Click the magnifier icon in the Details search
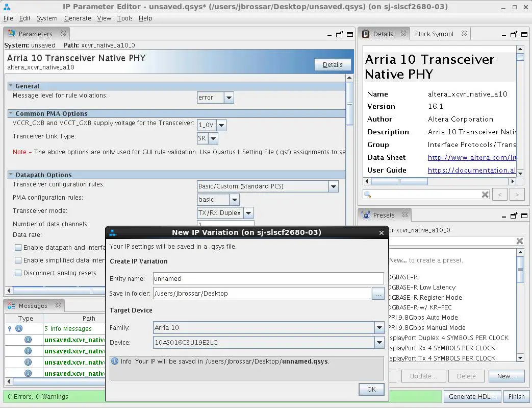The image size is (532, 408). [367, 195]
